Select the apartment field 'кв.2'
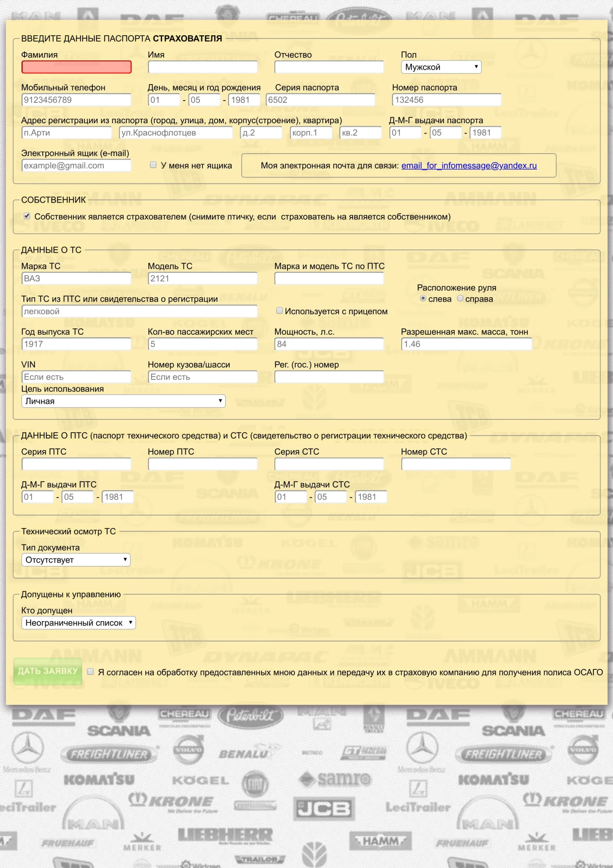 (361, 133)
